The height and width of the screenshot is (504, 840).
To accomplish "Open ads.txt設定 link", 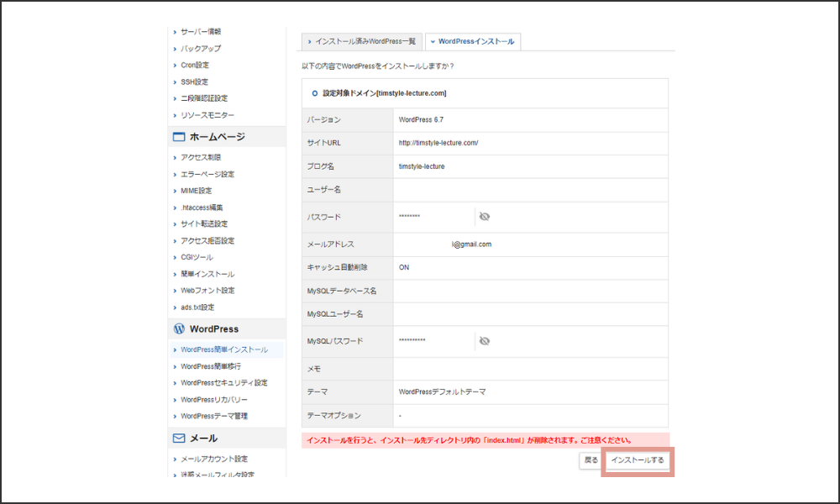I will coord(197,307).
